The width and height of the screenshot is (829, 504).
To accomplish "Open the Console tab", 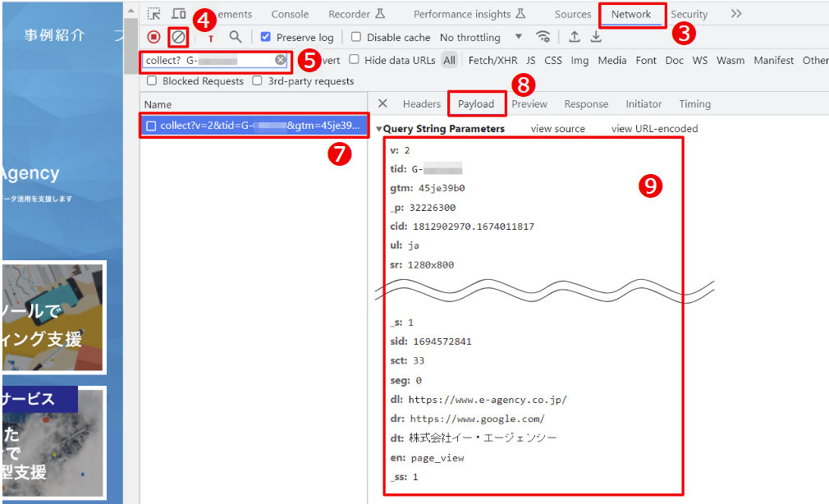I will point(290,14).
